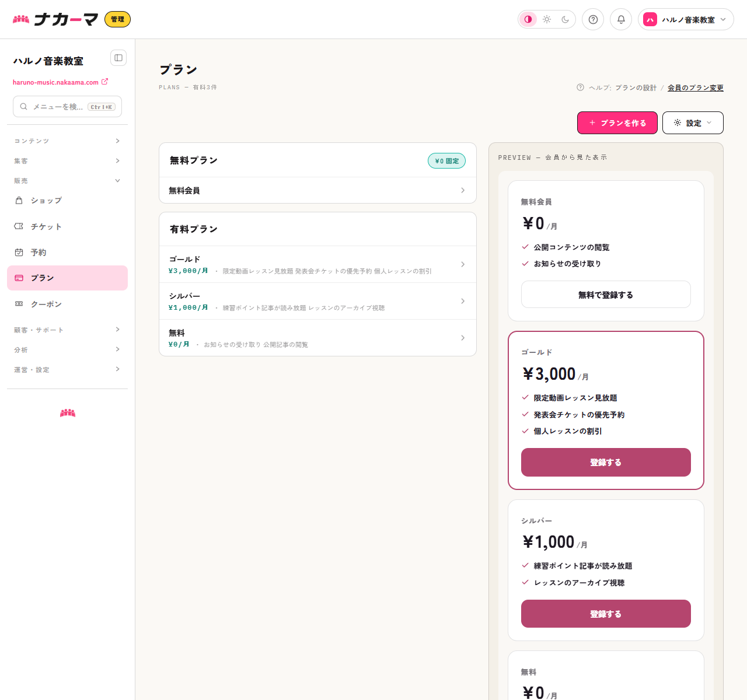Screen dimensions: 747x700
Task: Select the auto contrast theme mode
Action: coord(528,19)
